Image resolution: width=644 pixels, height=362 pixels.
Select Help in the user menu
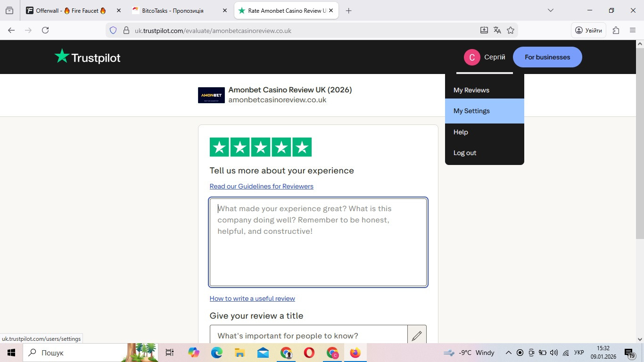point(485,132)
